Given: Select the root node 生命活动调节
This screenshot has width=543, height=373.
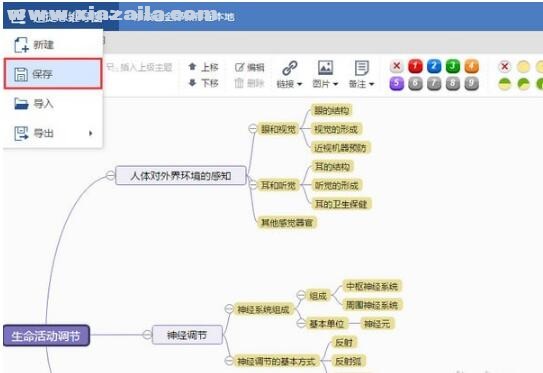Looking at the screenshot, I should [46, 336].
